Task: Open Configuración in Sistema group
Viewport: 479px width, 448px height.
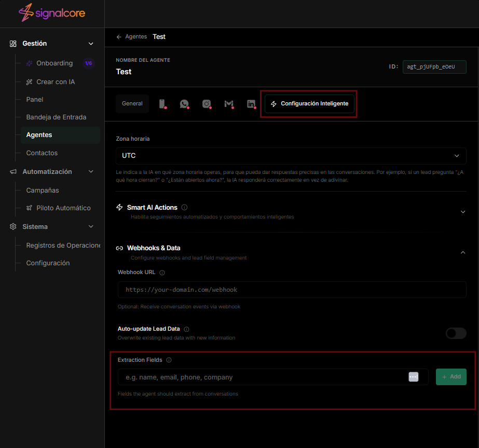Action: click(48, 263)
